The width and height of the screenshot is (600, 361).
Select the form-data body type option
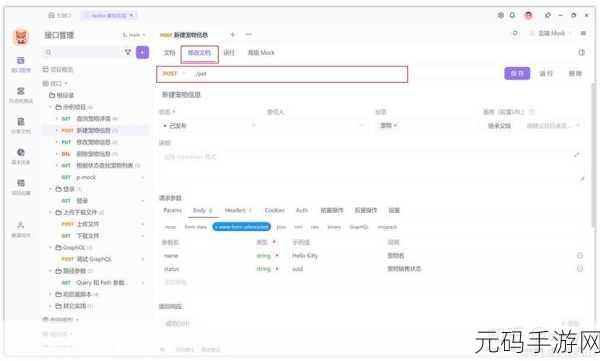click(x=196, y=227)
